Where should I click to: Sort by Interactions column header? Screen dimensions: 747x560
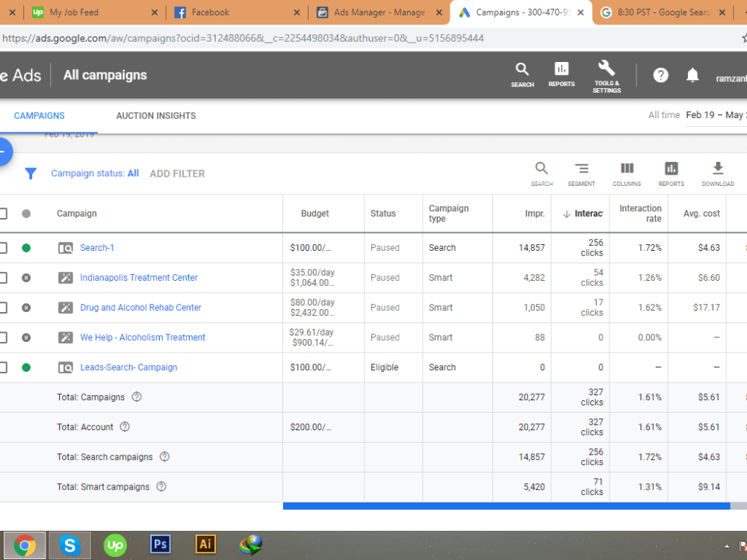coord(583,214)
